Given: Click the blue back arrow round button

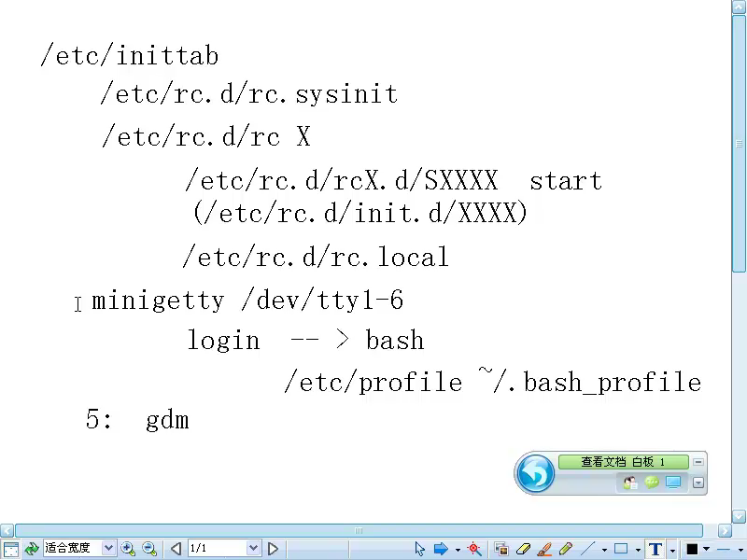Looking at the screenshot, I should 535,473.
